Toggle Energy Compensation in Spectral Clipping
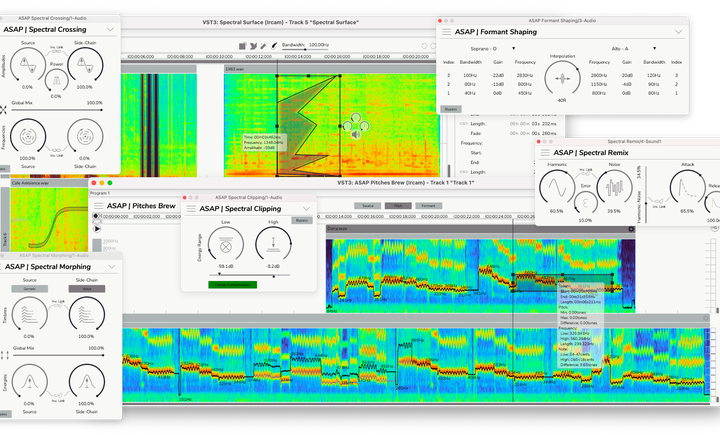This screenshot has height=435, width=720. 232,284
